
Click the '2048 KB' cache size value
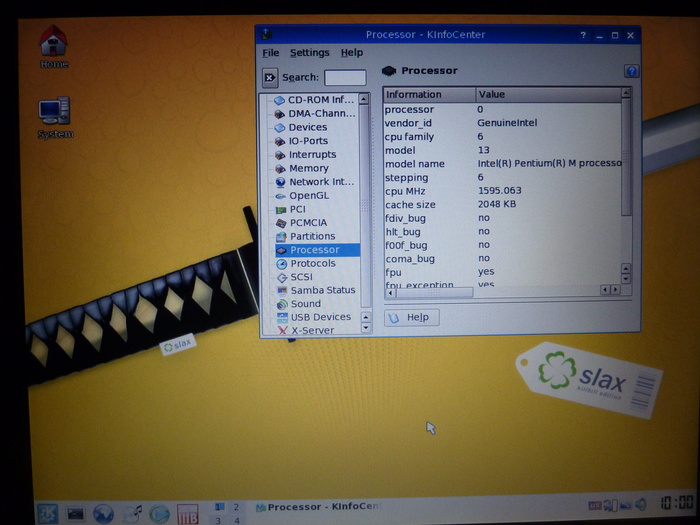tap(496, 204)
